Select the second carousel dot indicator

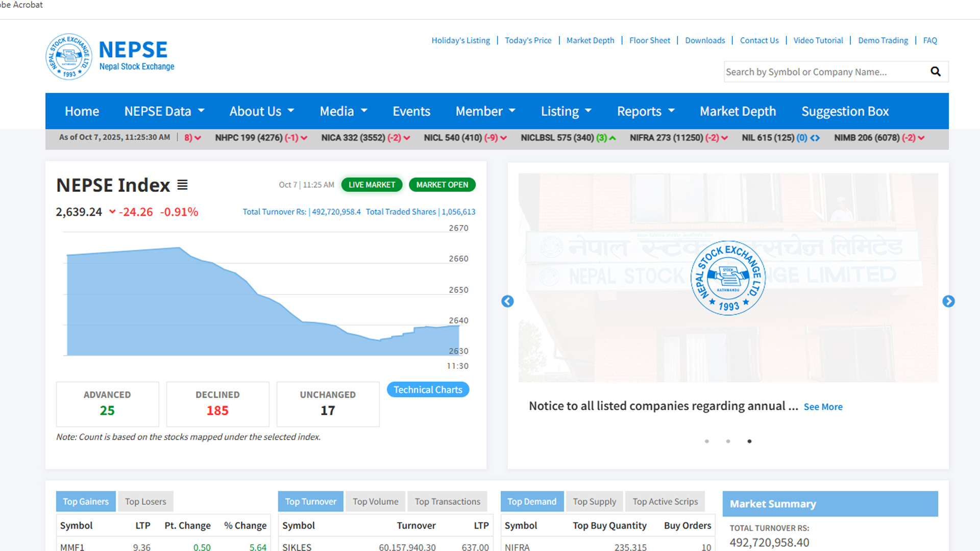728,441
